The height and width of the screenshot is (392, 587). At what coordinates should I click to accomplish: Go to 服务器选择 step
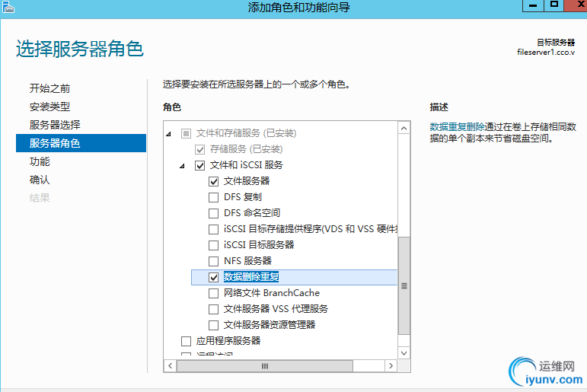point(55,125)
